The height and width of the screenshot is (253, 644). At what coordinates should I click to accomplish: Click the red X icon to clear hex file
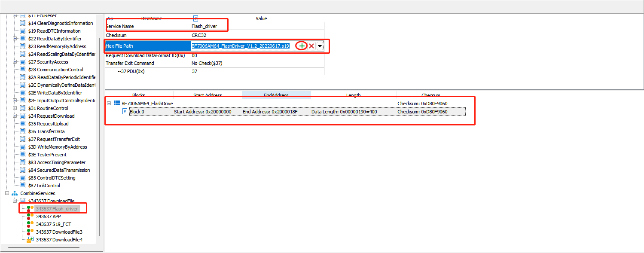[x=311, y=46]
